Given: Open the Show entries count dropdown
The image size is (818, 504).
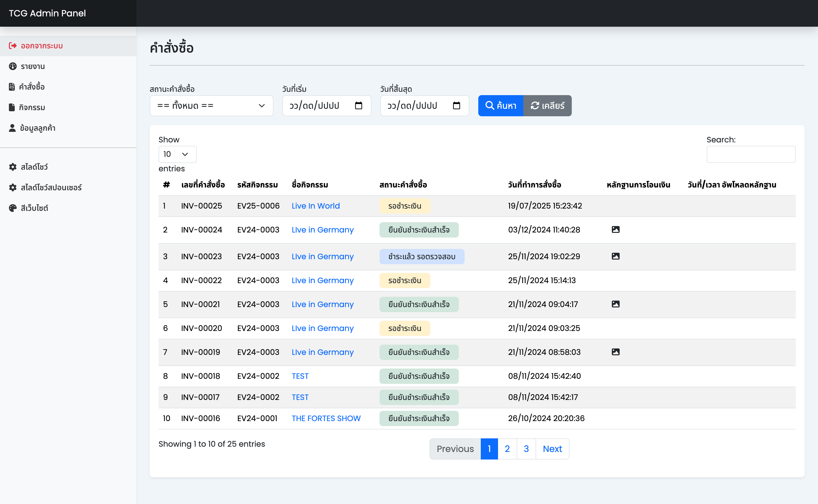Looking at the screenshot, I should coord(177,154).
